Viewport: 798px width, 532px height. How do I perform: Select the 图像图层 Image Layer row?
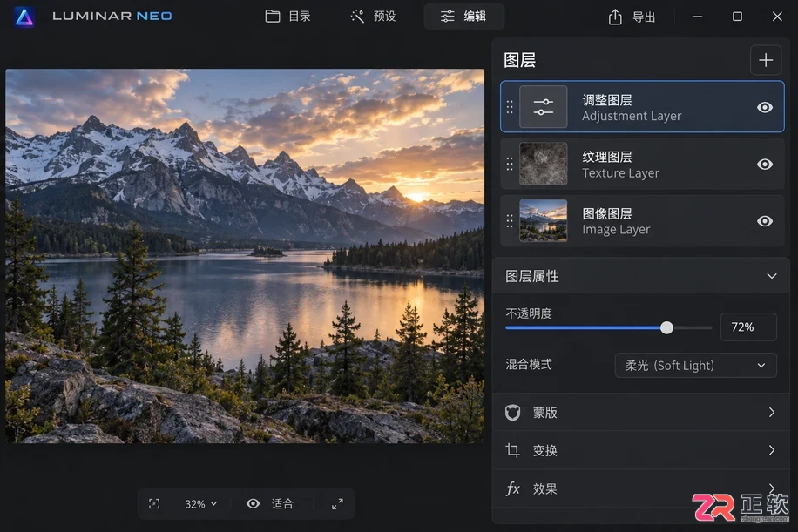(x=642, y=221)
